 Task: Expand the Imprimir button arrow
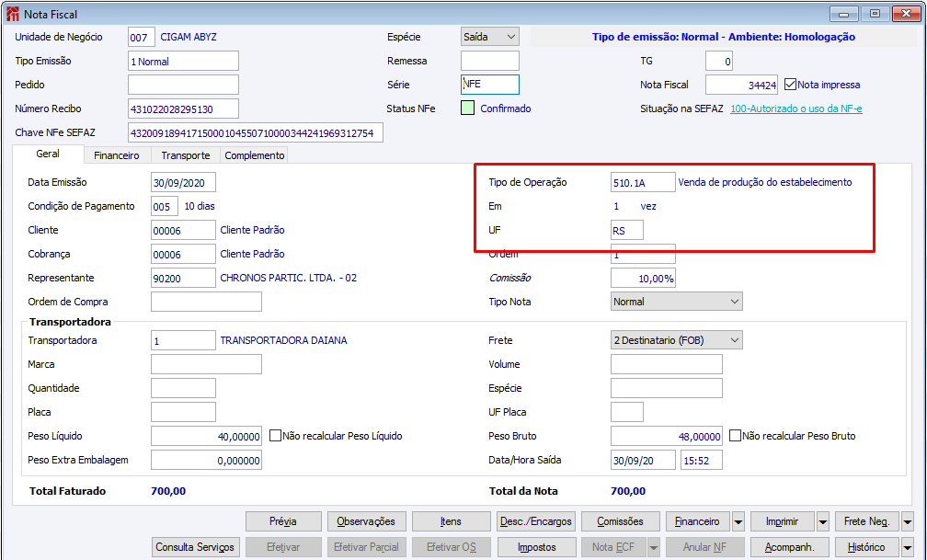click(823, 521)
